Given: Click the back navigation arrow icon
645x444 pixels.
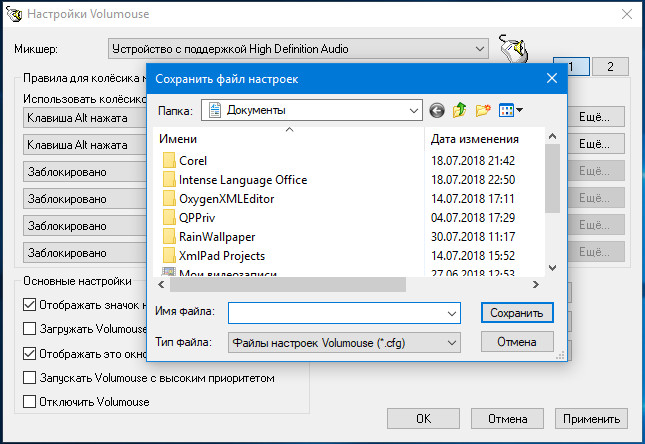Looking at the screenshot, I should click(437, 110).
